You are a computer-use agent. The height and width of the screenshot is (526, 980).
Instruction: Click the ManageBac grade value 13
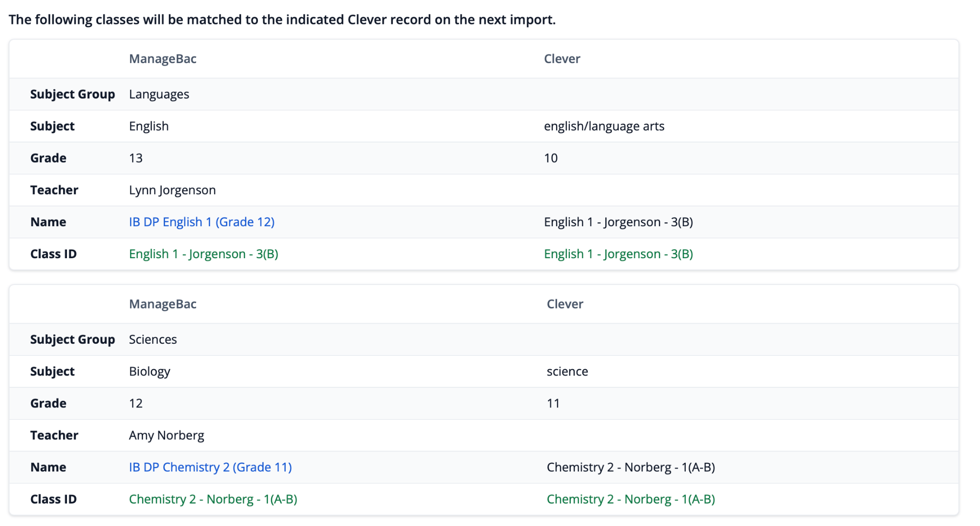tap(136, 158)
